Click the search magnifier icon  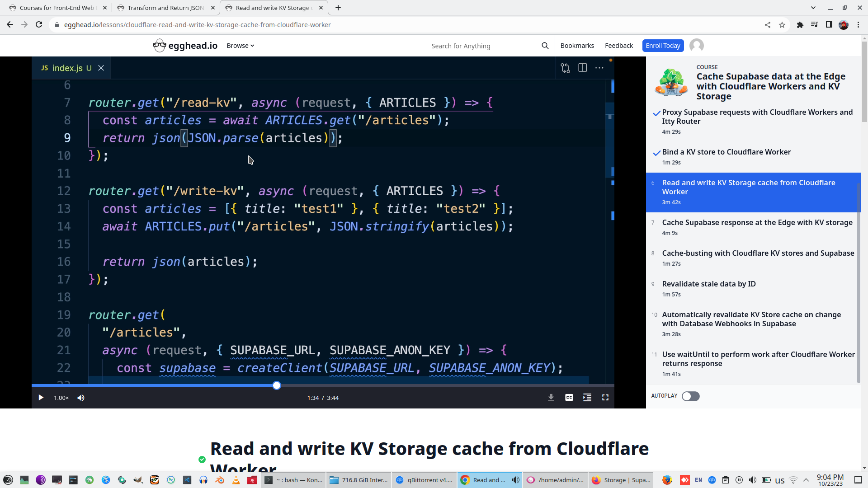coord(545,46)
